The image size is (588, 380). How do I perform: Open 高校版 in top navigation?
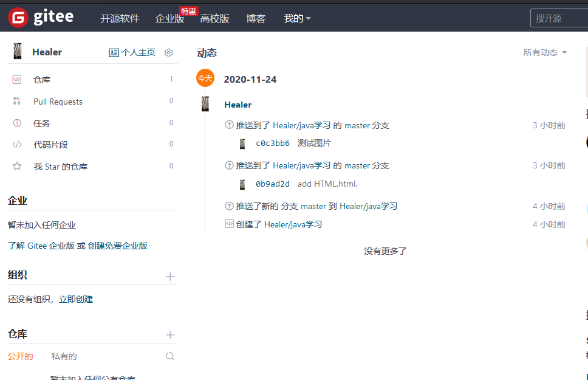(214, 18)
